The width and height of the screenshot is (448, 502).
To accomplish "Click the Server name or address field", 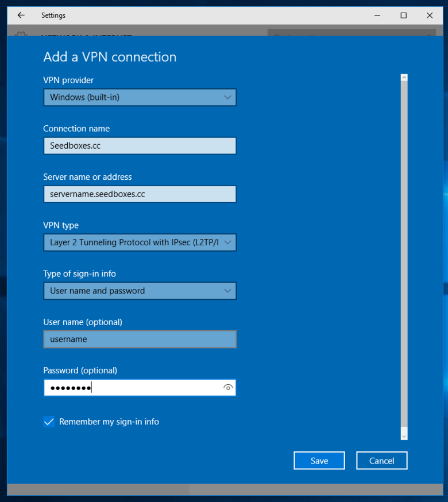I will click(x=140, y=194).
